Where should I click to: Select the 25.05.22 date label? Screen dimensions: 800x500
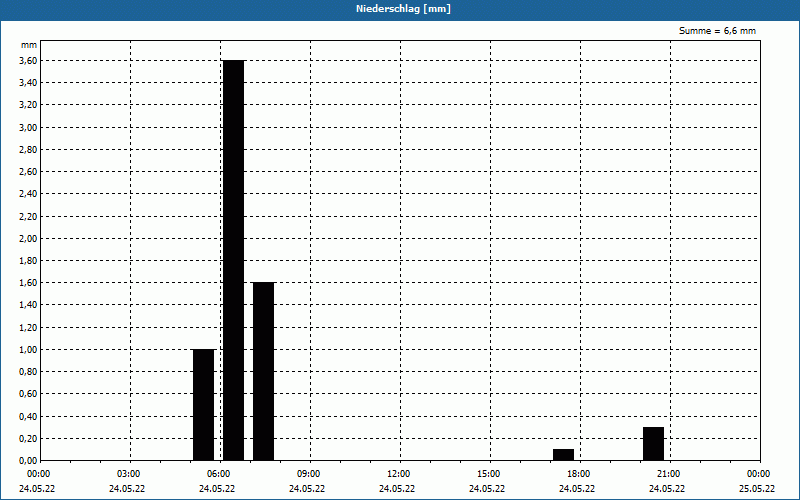(x=757, y=489)
